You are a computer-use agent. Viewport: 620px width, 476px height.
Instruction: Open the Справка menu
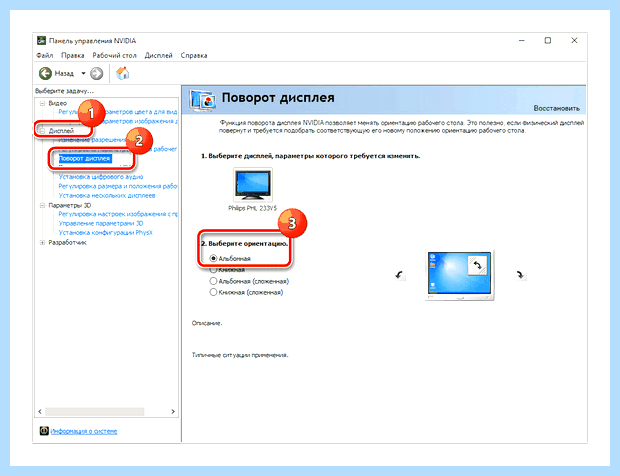194,55
